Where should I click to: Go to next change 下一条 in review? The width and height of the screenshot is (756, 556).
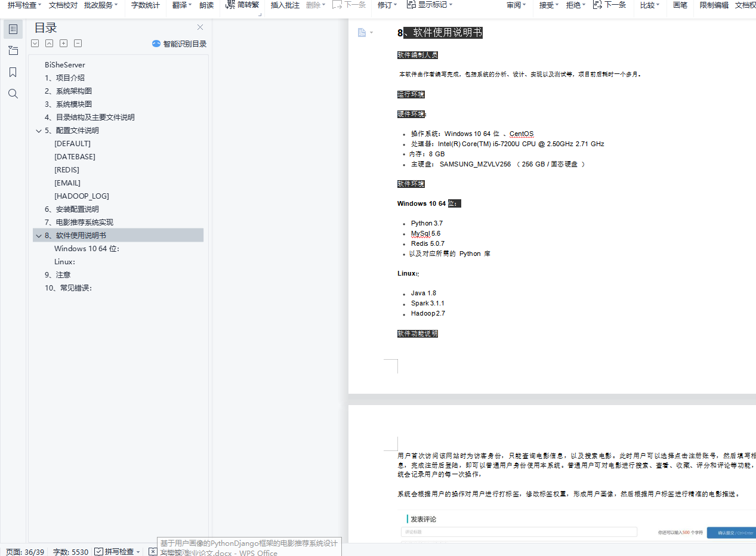click(609, 5)
